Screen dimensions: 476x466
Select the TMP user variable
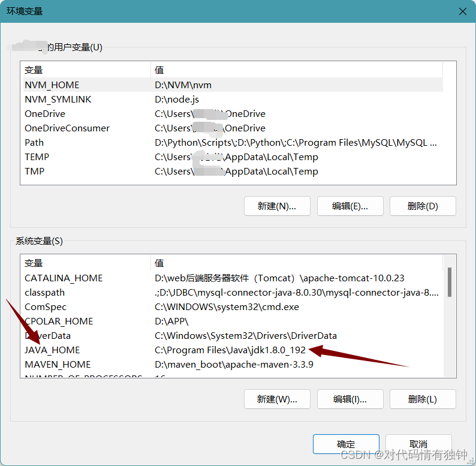coord(233,171)
